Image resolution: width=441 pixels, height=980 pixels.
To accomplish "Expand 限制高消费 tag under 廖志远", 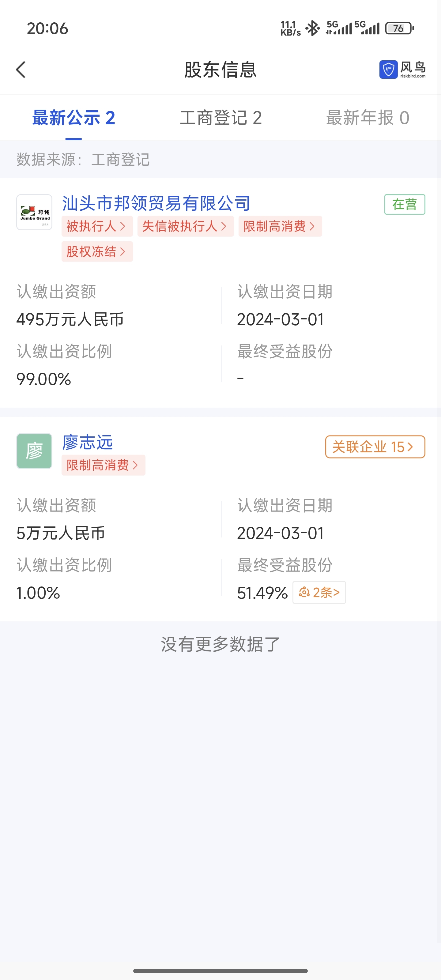I will pos(104,465).
